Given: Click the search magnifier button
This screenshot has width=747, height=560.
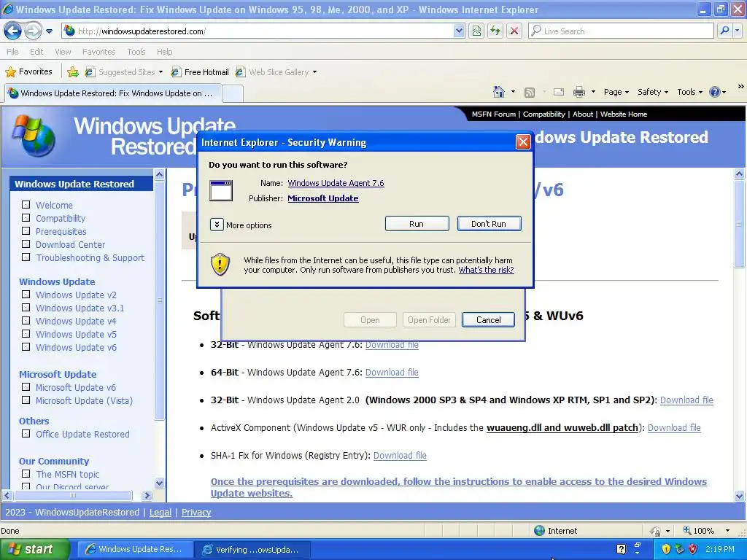Looking at the screenshot, I should (724, 31).
